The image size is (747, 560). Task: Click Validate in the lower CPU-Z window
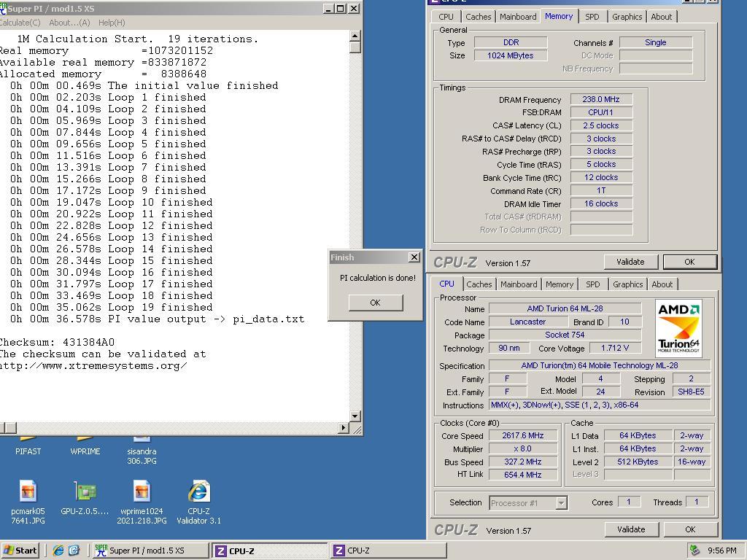coord(631,529)
